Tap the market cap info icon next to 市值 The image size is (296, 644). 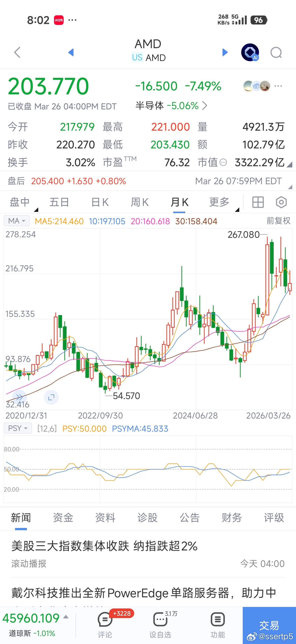pos(223,162)
